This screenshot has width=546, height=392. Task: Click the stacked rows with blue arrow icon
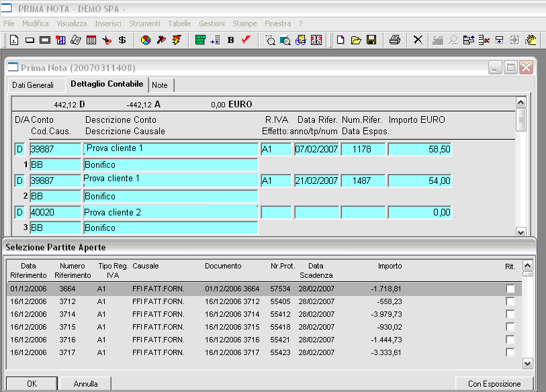469,40
